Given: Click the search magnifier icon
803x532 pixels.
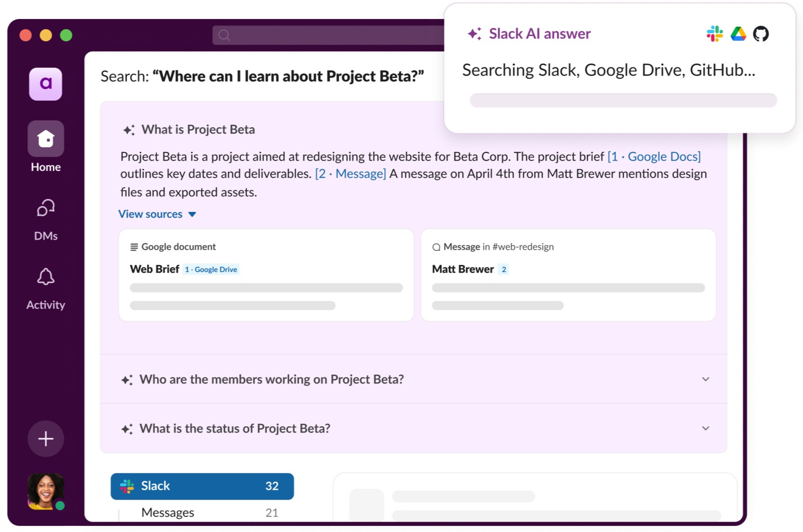Looking at the screenshot, I should 224,36.
